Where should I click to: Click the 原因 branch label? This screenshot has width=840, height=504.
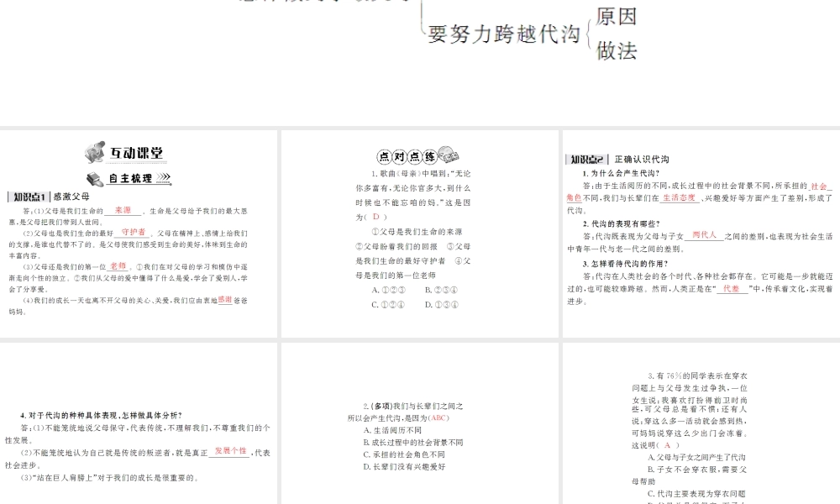[x=616, y=15]
